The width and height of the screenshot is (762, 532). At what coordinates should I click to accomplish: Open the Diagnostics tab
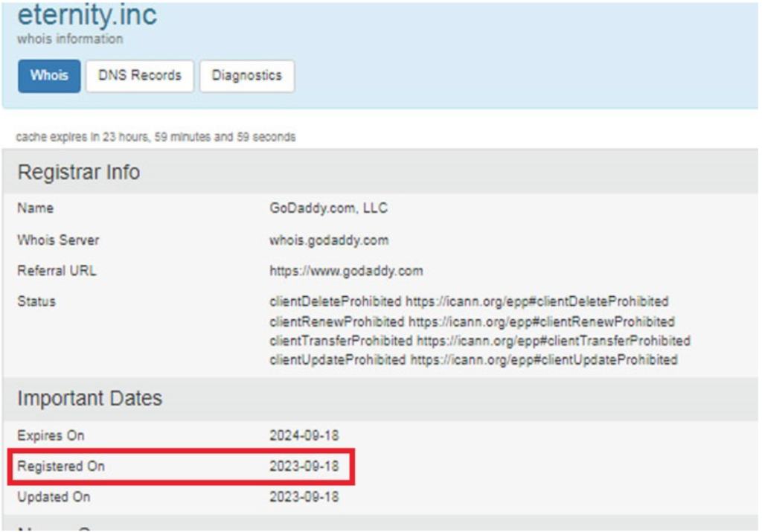click(246, 76)
